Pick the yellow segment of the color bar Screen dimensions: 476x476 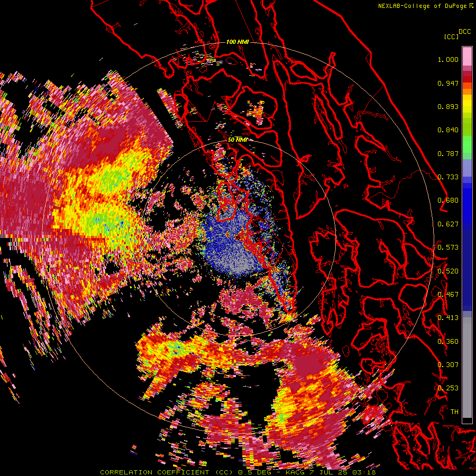tap(467, 104)
